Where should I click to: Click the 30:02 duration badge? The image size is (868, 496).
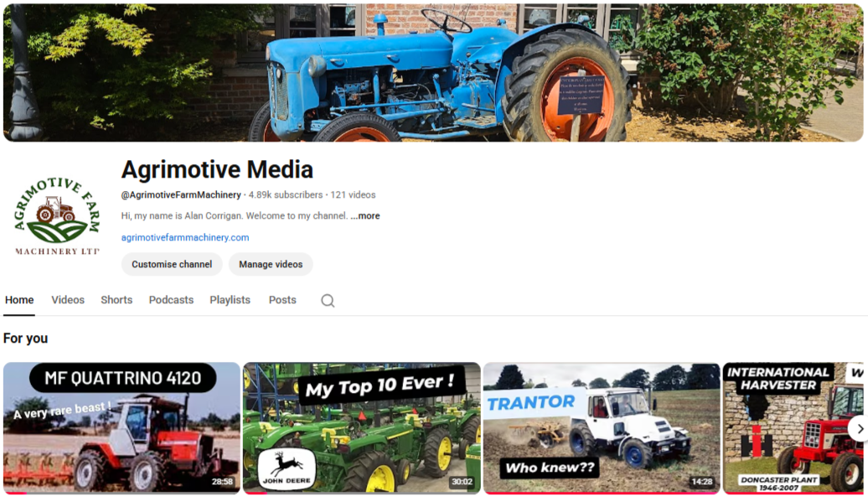[462, 482]
